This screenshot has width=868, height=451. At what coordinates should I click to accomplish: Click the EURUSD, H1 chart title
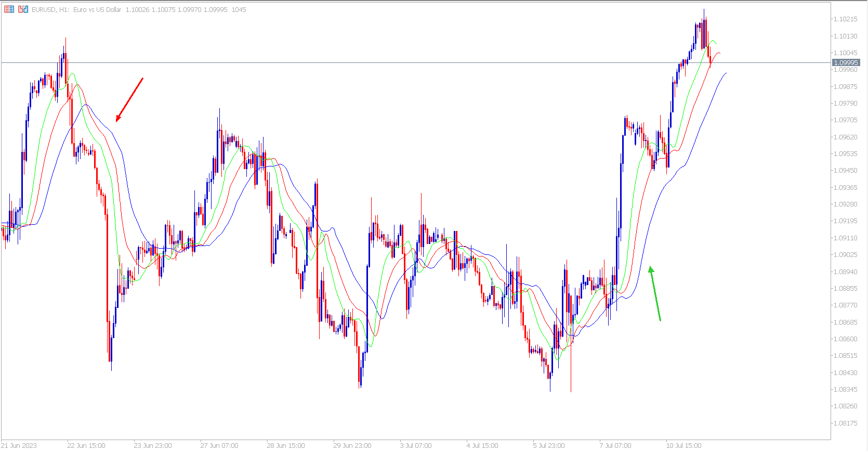click(50, 10)
